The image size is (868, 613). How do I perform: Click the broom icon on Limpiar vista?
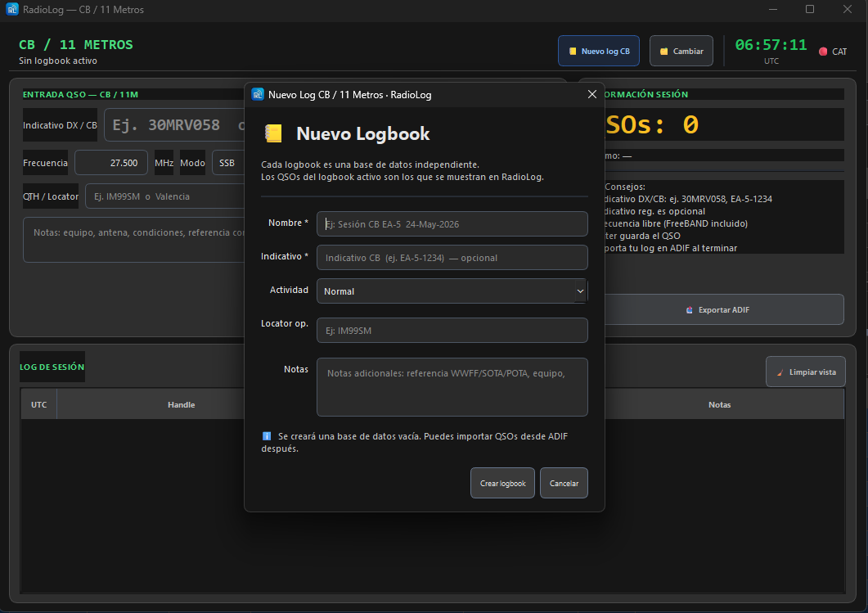[x=780, y=372]
